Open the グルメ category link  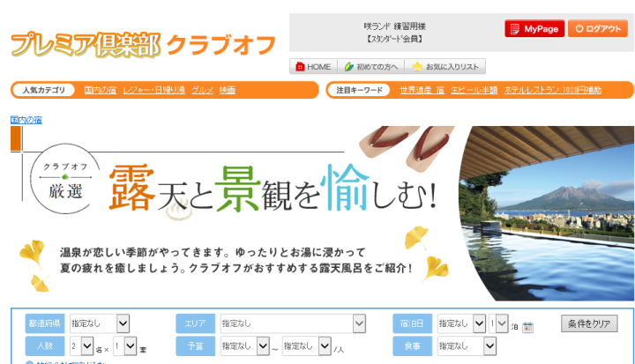[x=202, y=90]
